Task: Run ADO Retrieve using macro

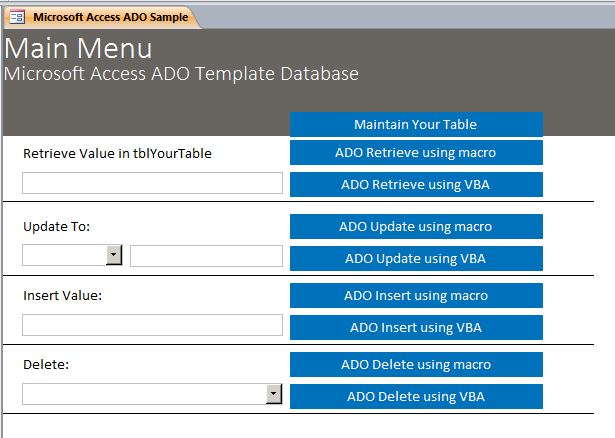Action: (416, 153)
